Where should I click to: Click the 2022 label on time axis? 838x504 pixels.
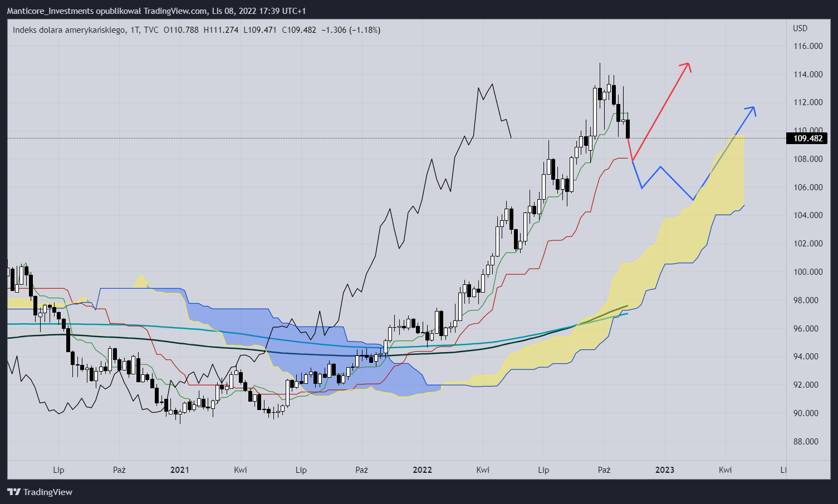(x=423, y=470)
